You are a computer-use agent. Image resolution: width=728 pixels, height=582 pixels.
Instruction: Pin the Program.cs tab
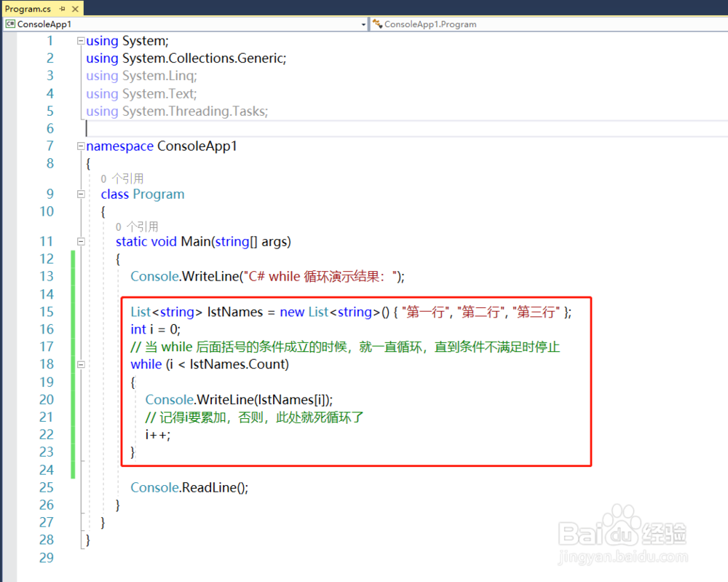(63, 9)
